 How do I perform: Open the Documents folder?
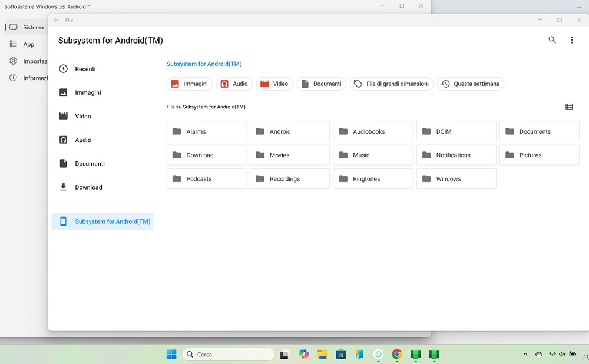pyautogui.click(x=540, y=131)
